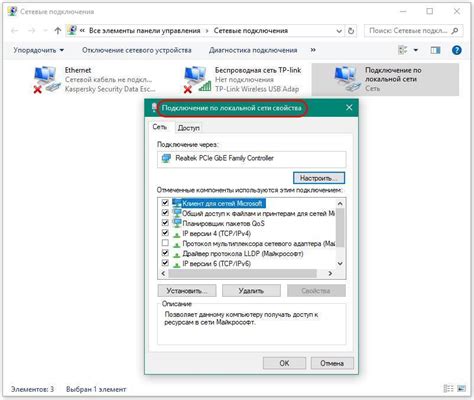Click the Удалить button
This screenshot has width=474, height=400.
coord(251,291)
